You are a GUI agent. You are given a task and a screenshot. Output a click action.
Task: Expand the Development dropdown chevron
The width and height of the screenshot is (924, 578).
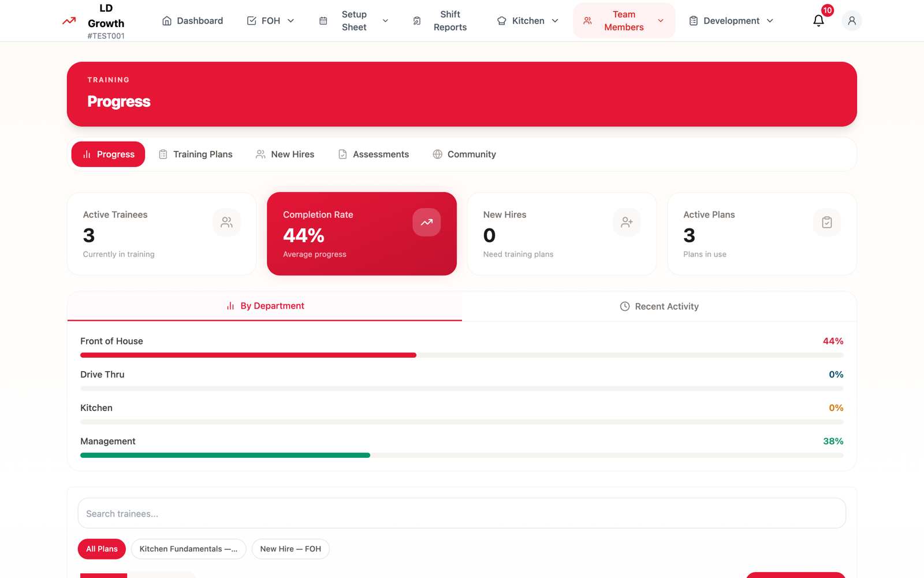770,21
